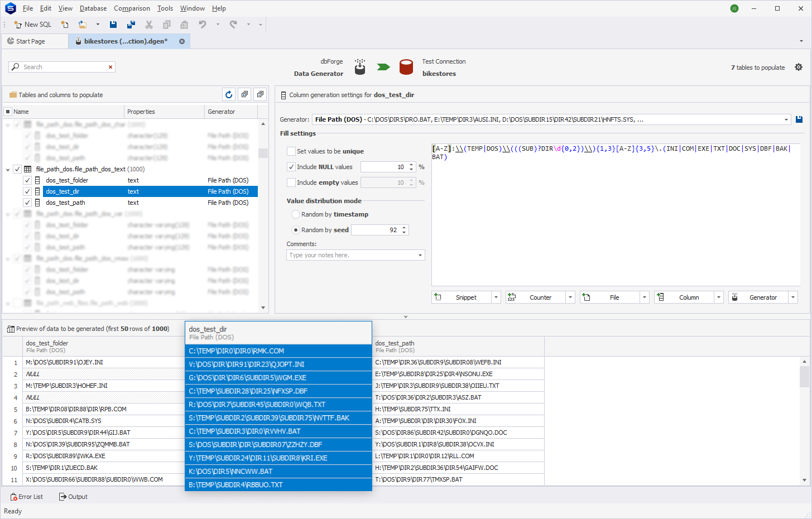Click the open file folder icon

83,25
